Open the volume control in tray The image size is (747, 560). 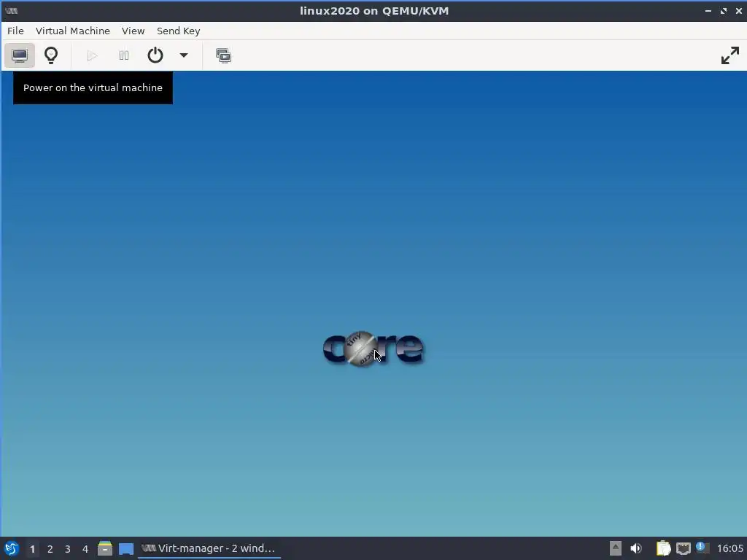point(636,548)
